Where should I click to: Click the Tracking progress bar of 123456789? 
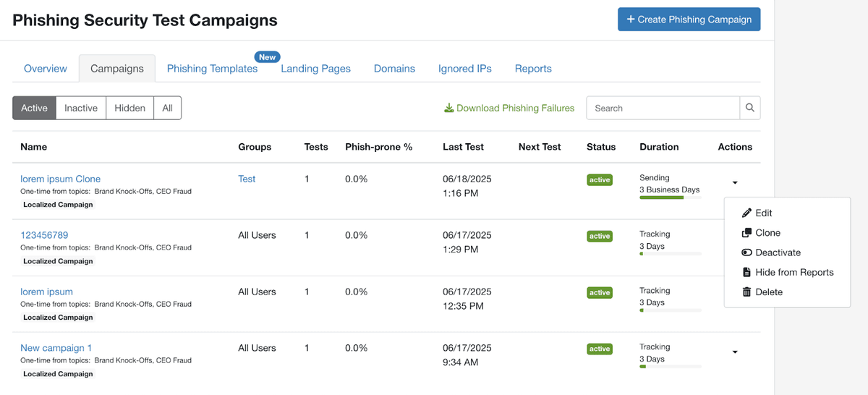(671, 254)
